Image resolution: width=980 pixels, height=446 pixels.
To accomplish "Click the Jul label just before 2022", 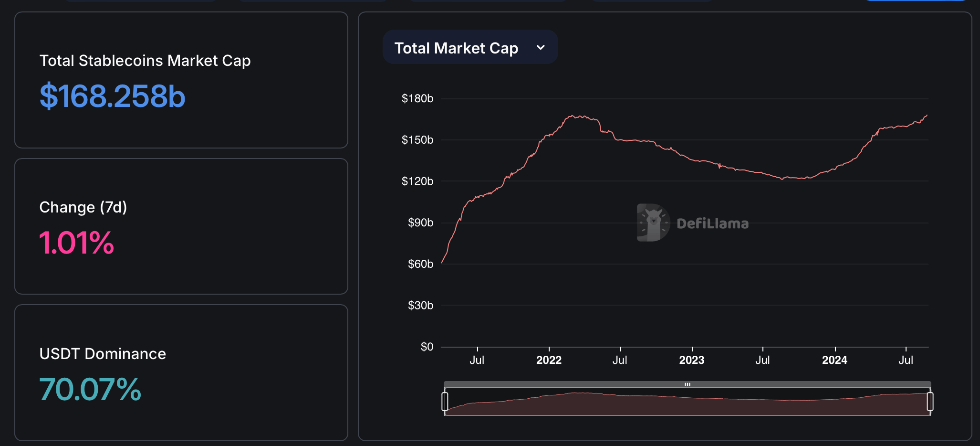I will click(x=477, y=360).
